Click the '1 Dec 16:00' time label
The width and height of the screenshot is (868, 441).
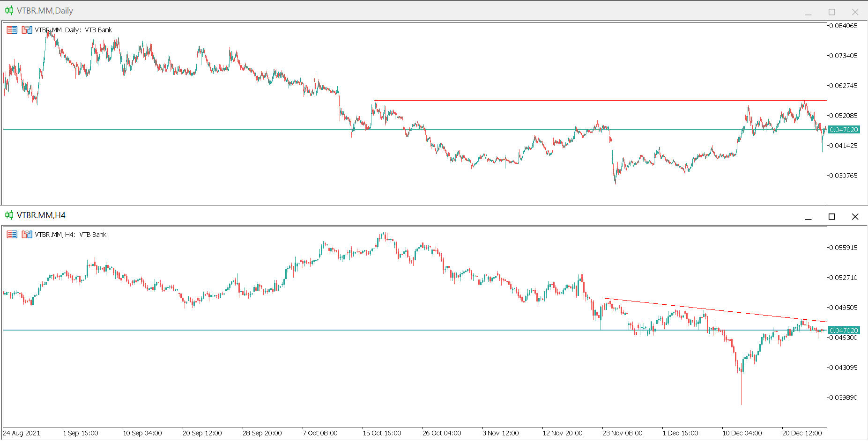tap(680, 433)
